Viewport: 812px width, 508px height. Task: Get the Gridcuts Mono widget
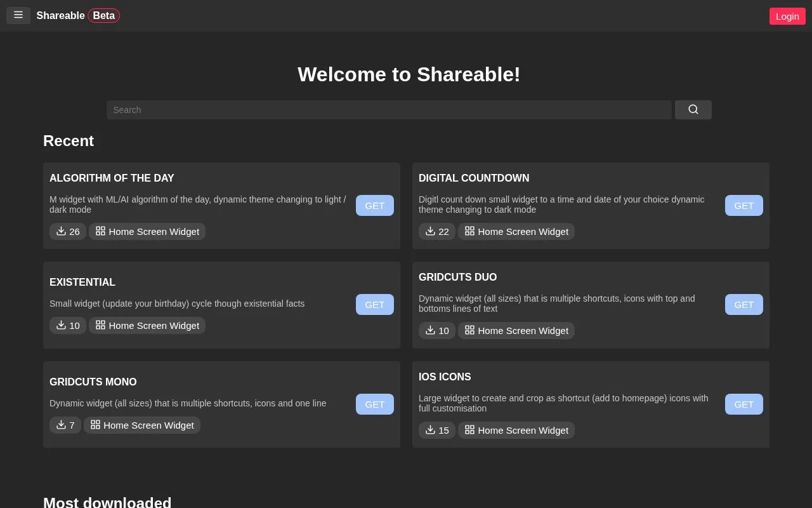[375, 404]
